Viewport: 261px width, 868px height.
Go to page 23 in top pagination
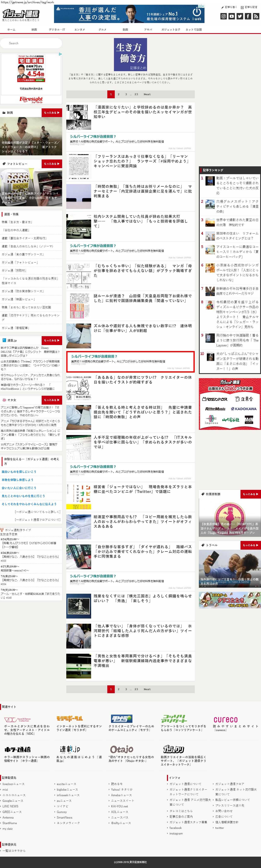click(x=136, y=94)
